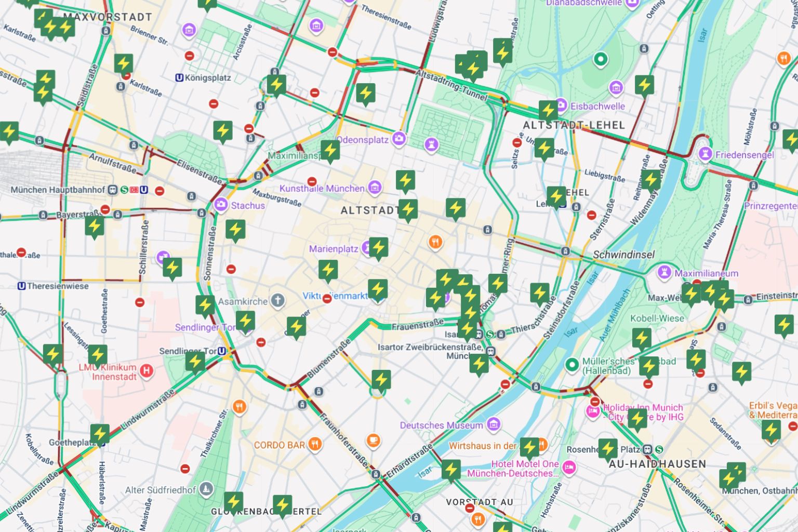Screen dimensions: 798x532
Task: Click the Friedensengel monument icon
Action: (x=705, y=154)
